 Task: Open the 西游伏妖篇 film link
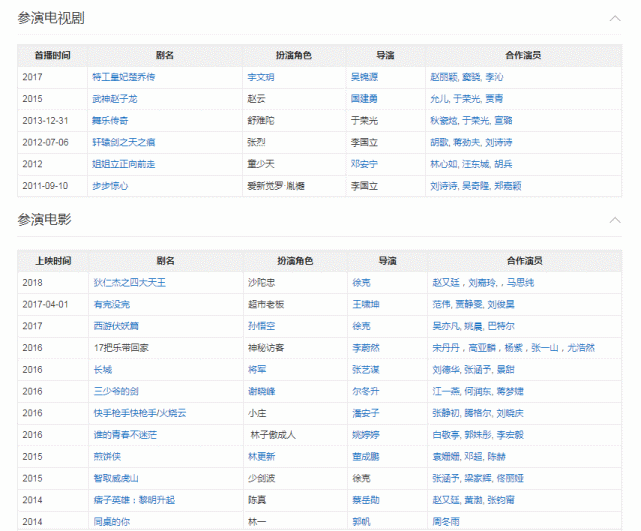coord(116,326)
